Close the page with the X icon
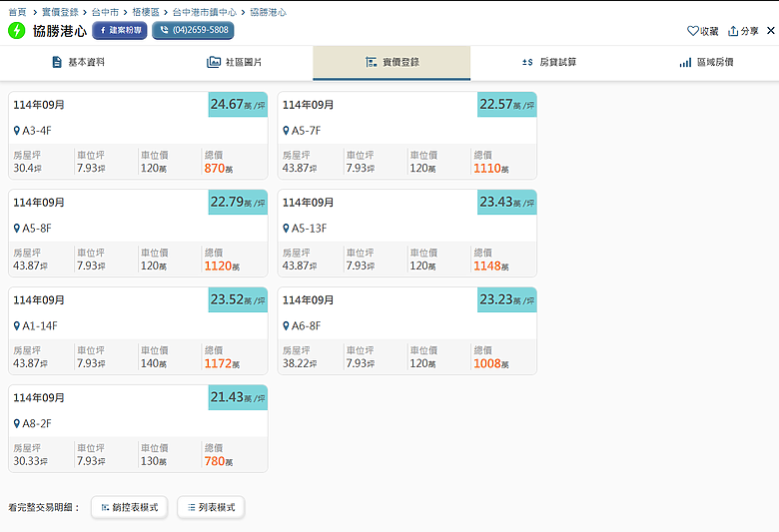779x532 pixels. [x=770, y=31]
